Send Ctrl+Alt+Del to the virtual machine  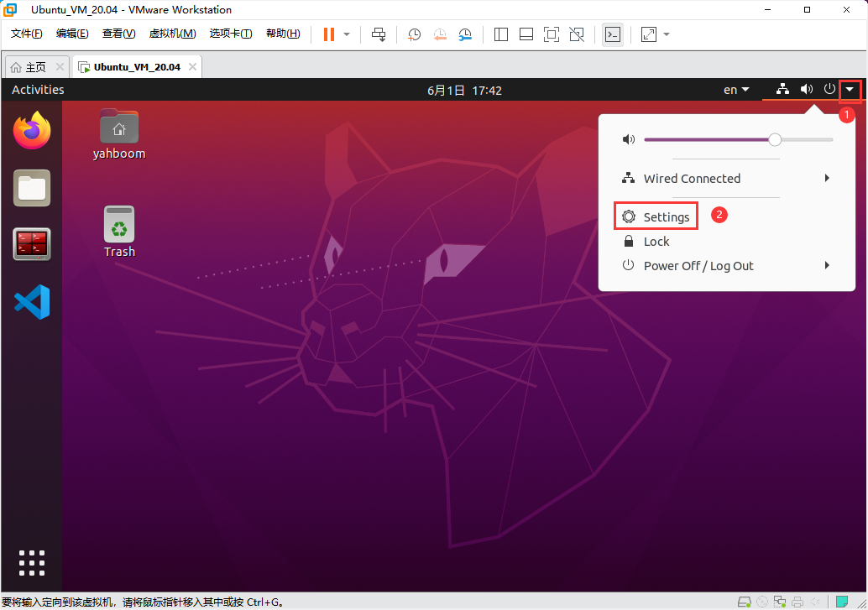tap(379, 34)
